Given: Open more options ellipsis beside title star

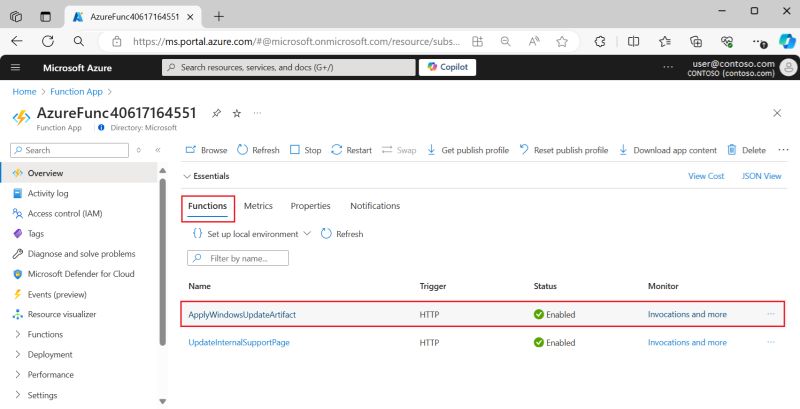Looking at the screenshot, I should pos(257,113).
